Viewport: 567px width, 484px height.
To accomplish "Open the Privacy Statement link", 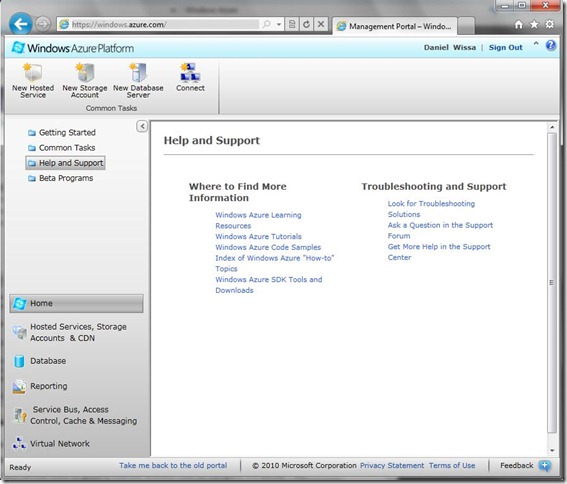I will (x=392, y=465).
